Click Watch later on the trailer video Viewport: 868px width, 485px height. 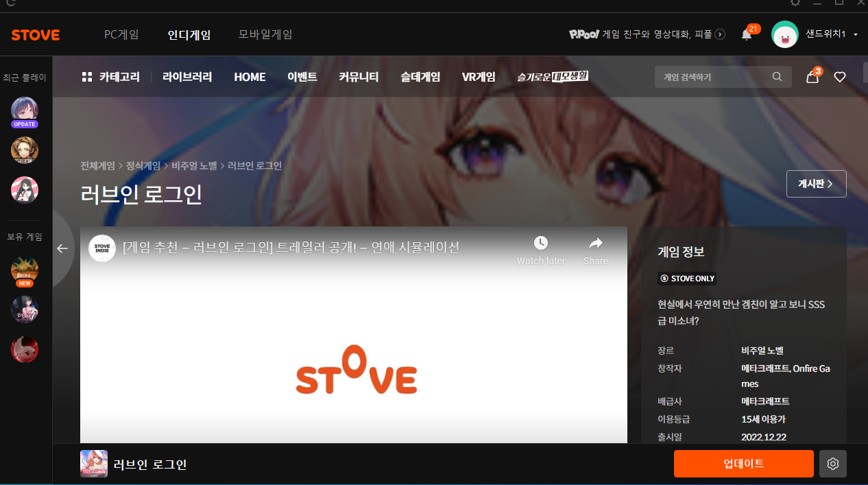coord(541,250)
